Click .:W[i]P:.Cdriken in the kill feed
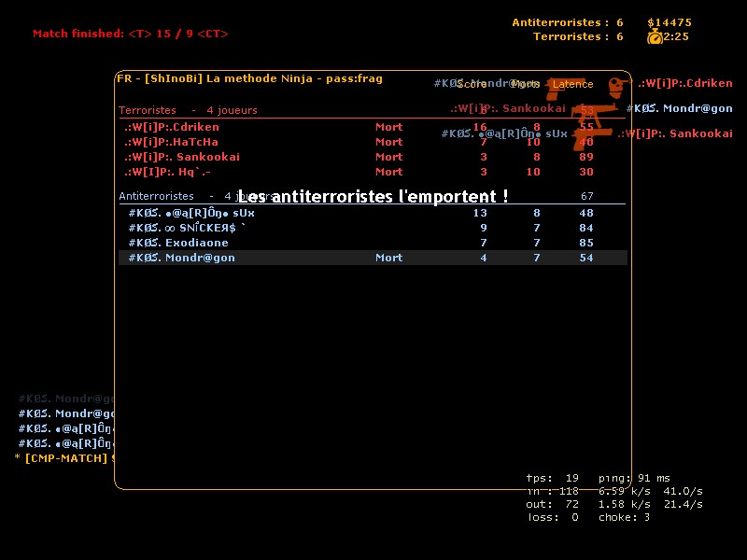This screenshot has width=747, height=560. (685, 83)
